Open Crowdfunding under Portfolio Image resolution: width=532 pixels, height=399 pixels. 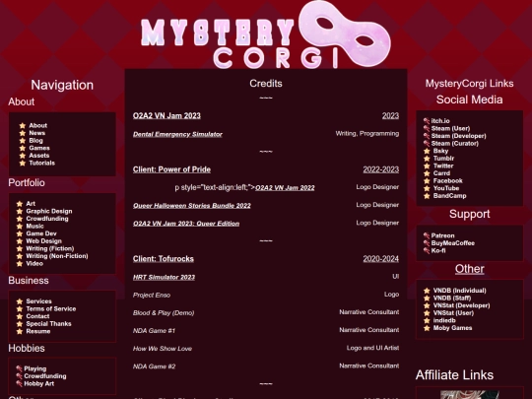(x=47, y=219)
